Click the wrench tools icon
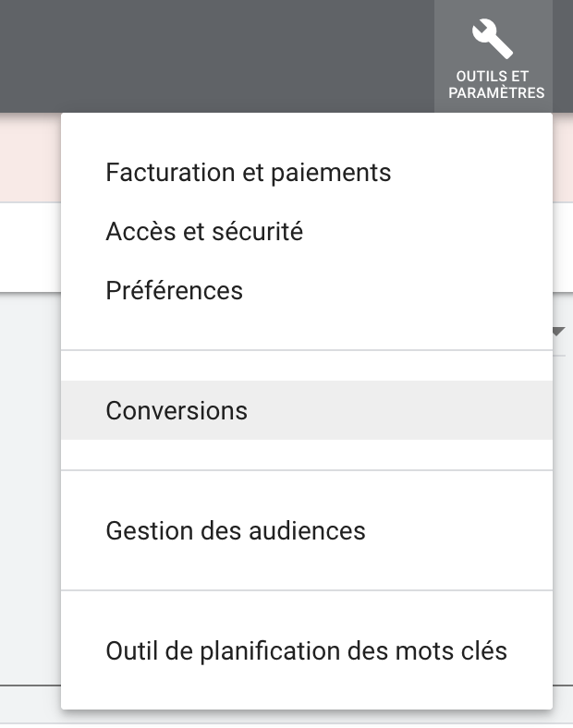 point(493,39)
